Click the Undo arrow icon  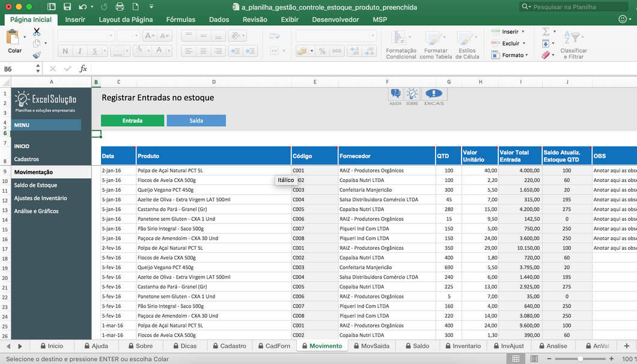(83, 7)
